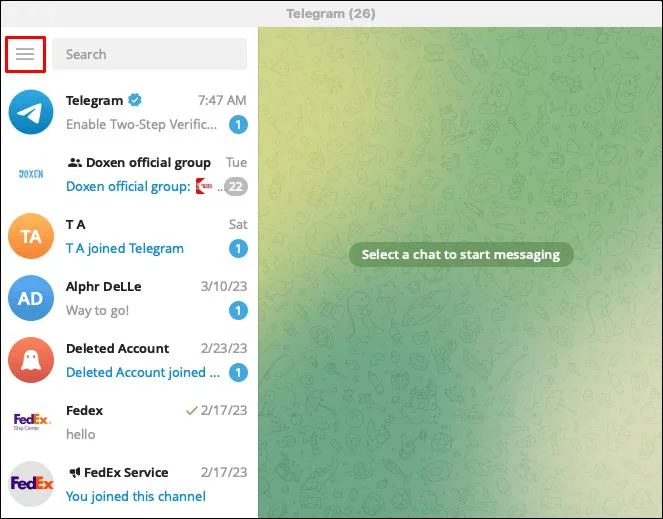663x519 pixels.
Task: Click the sent checkmark on Fedex chat
Action: pos(192,410)
